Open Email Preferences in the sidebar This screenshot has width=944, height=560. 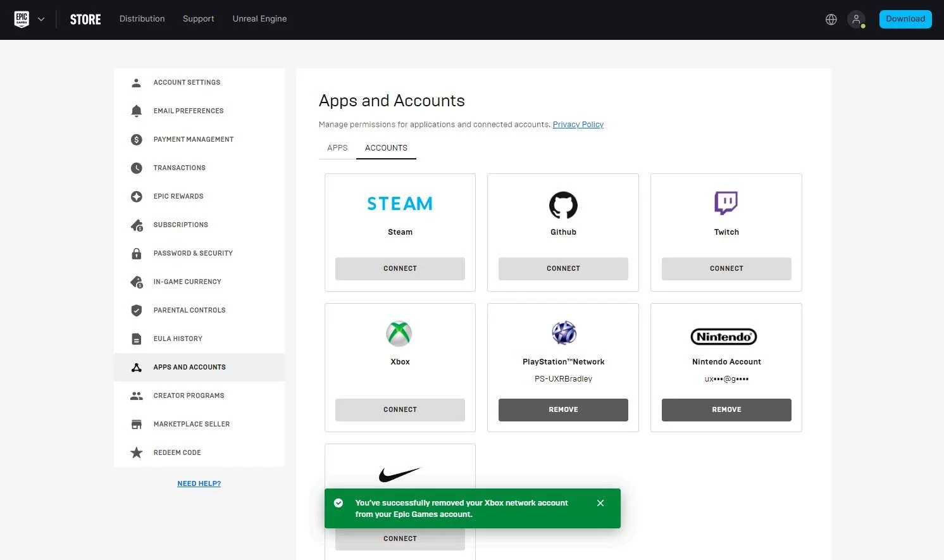coord(199,111)
